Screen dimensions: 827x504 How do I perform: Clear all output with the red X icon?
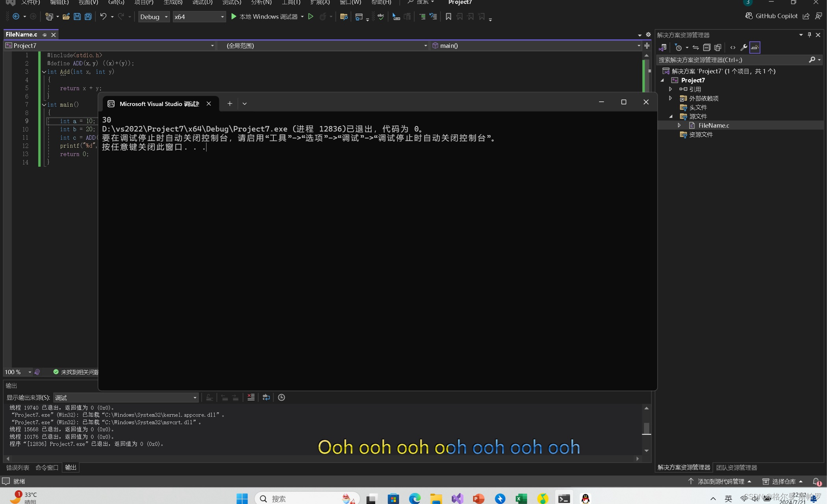point(251,397)
